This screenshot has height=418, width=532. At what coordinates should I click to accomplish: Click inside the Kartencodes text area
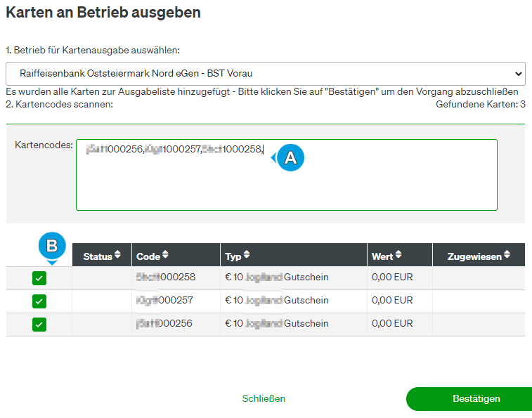click(287, 175)
